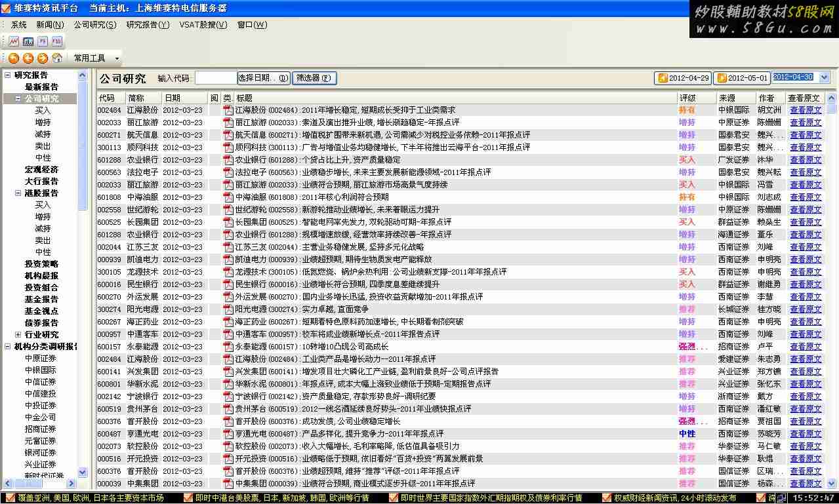Click the 2012-05-01 next date button
Screen dimensions: 839x504
[742, 78]
